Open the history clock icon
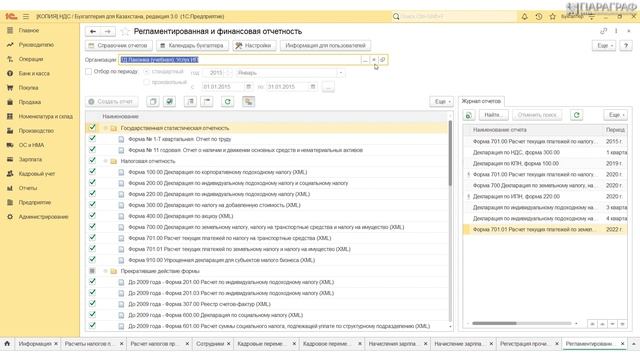This screenshot has width=640, height=360. tap(539, 16)
